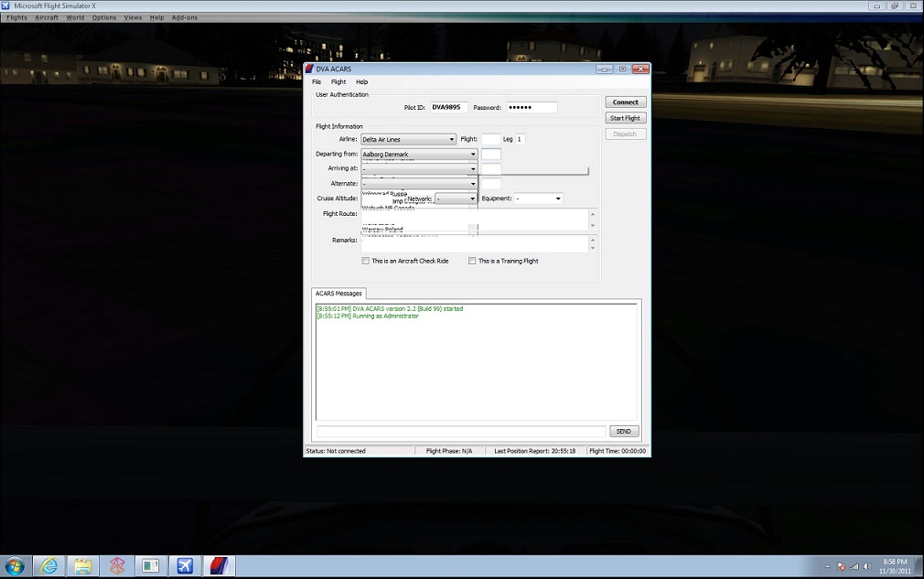The width and height of the screenshot is (924, 579).
Task: Click Flight Route scrollbar down arrow
Action: (x=592, y=226)
